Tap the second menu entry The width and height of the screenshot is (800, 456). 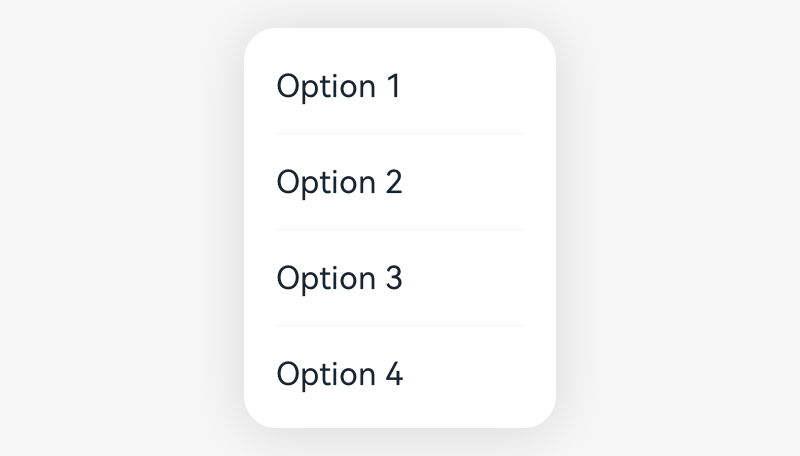(399, 182)
